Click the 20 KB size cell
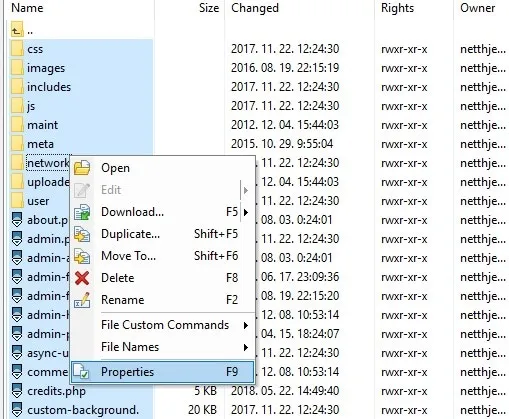 (202, 410)
